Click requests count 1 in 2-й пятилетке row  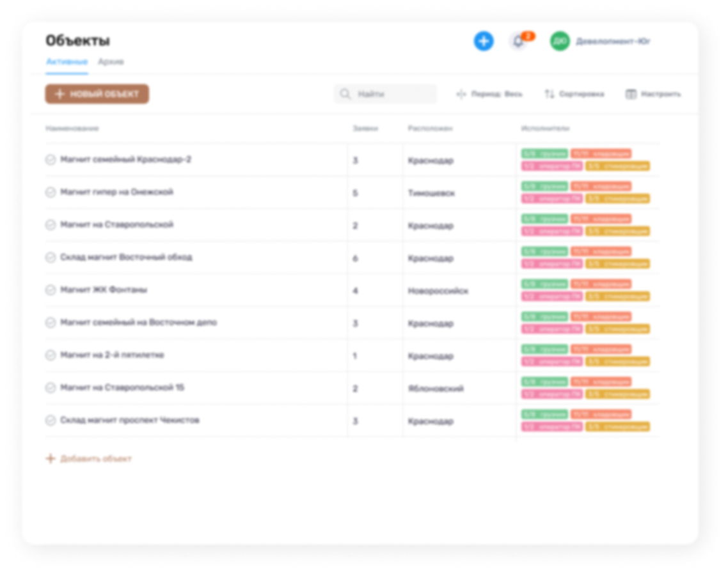pos(355,356)
